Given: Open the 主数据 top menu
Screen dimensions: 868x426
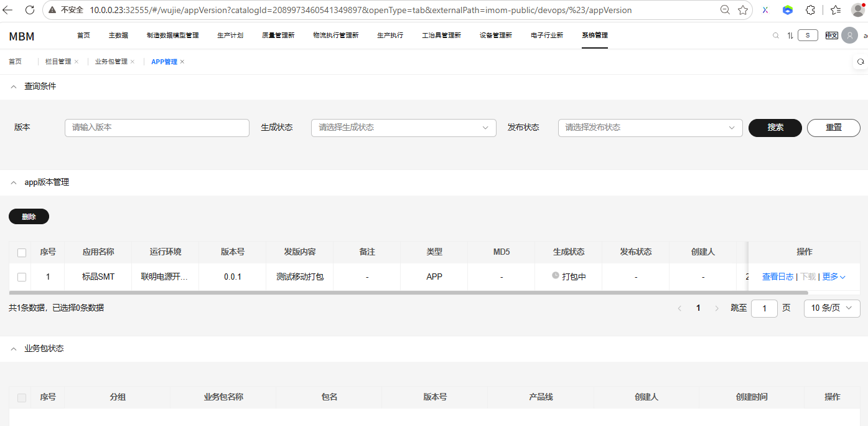Looking at the screenshot, I should click(x=118, y=35).
